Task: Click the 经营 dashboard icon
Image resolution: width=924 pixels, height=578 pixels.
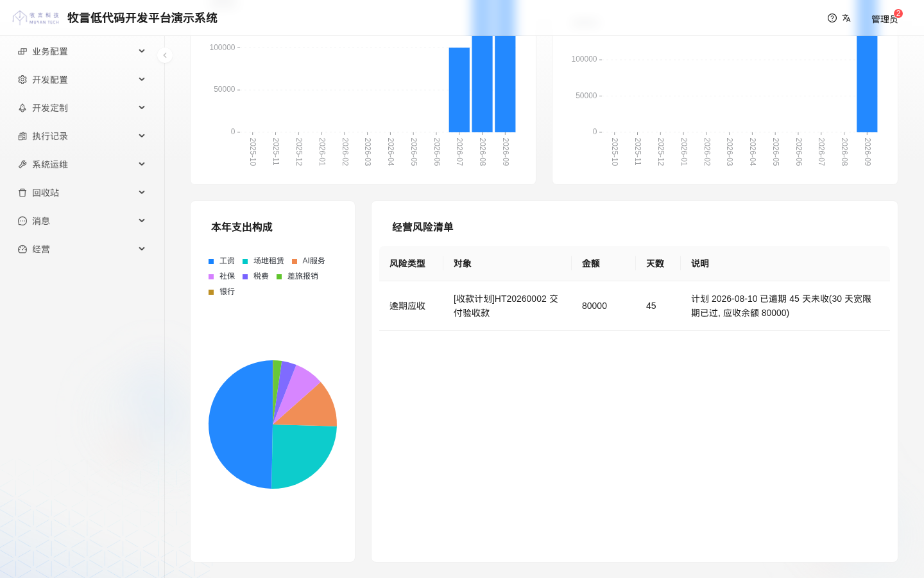Action: [22, 249]
